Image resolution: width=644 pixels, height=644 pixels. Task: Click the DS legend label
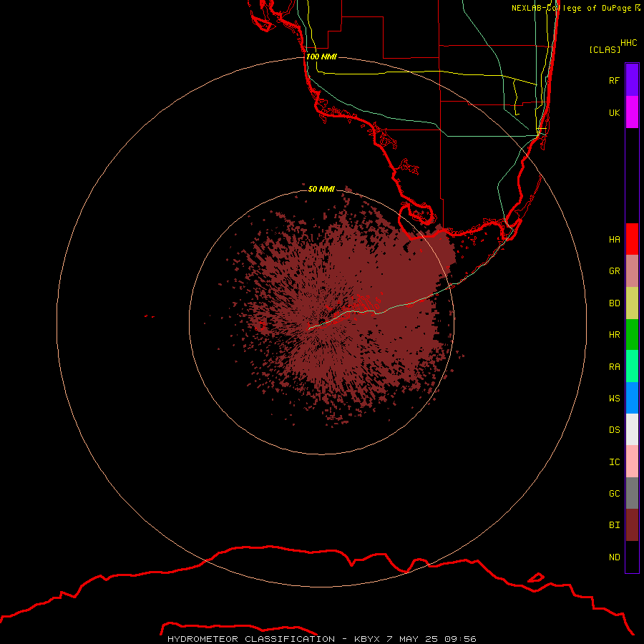[614, 429]
